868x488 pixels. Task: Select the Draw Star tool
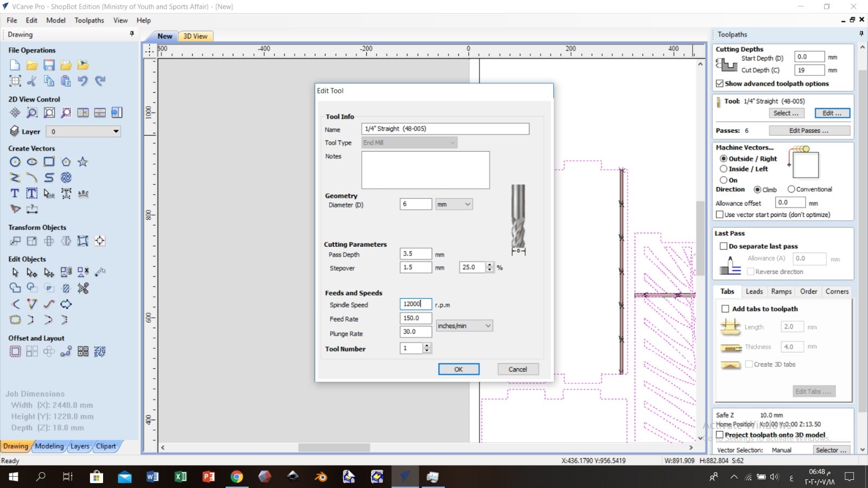point(82,162)
